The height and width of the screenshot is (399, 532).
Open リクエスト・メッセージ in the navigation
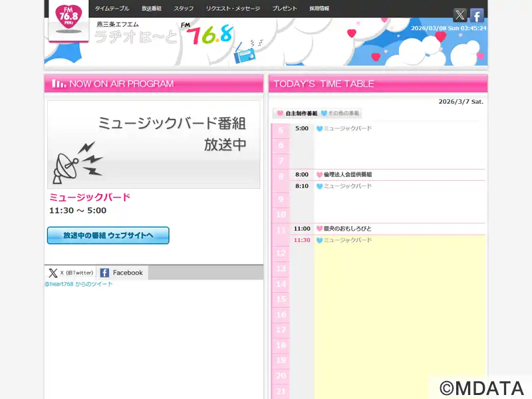pyautogui.click(x=233, y=9)
